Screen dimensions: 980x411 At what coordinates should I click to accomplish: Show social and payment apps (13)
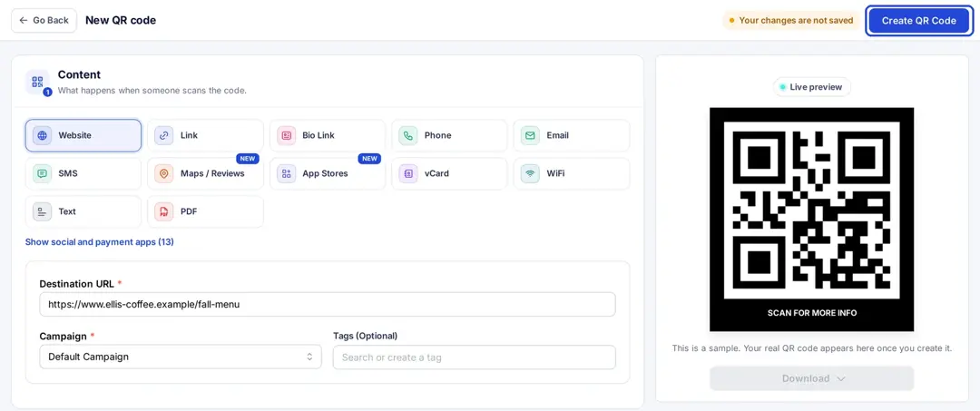point(100,241)
